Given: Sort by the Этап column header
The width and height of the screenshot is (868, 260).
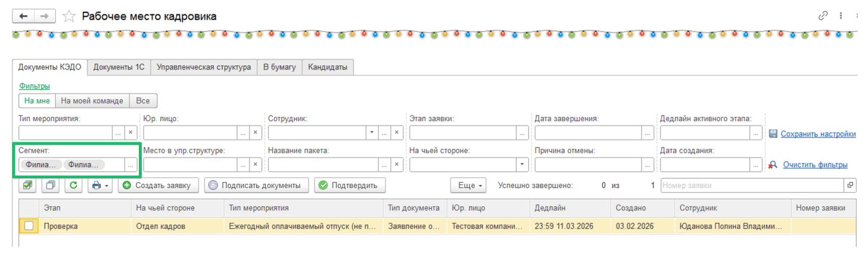Looking at the screenshot, I should [85, 208].
